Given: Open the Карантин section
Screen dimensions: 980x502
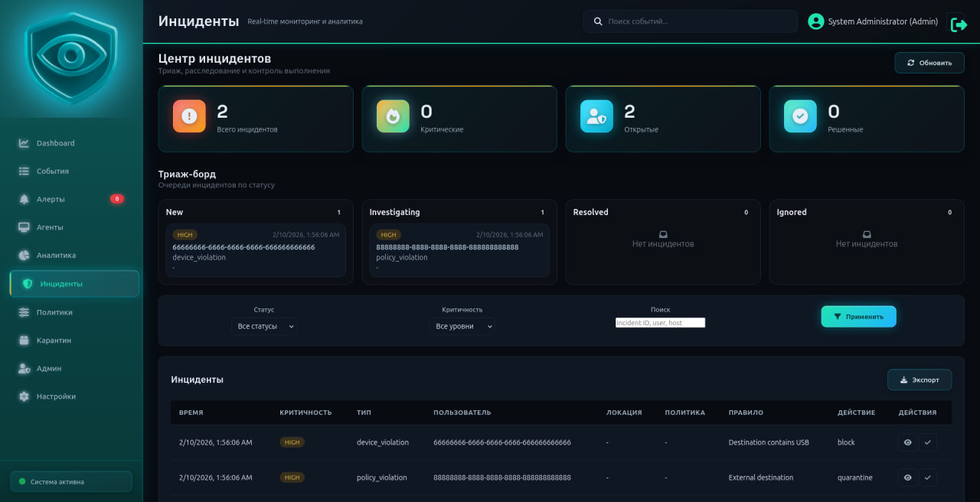Looking at the screenshot, I should coord(74,341).
